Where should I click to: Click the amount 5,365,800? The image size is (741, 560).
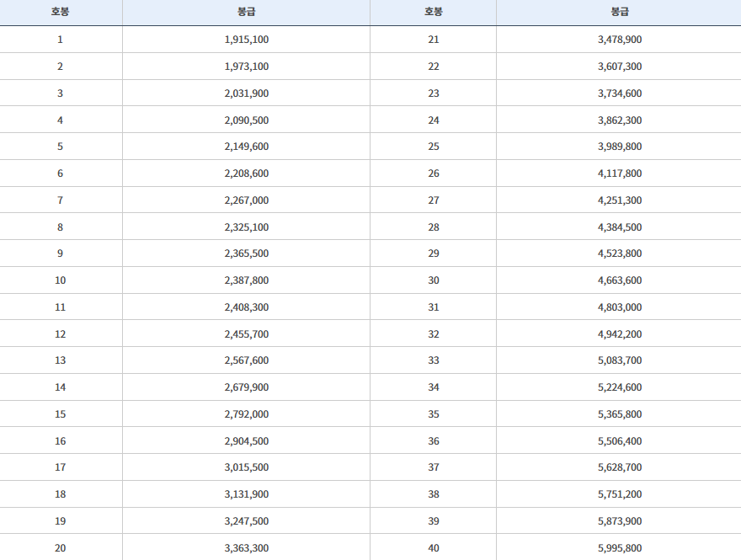620,414
